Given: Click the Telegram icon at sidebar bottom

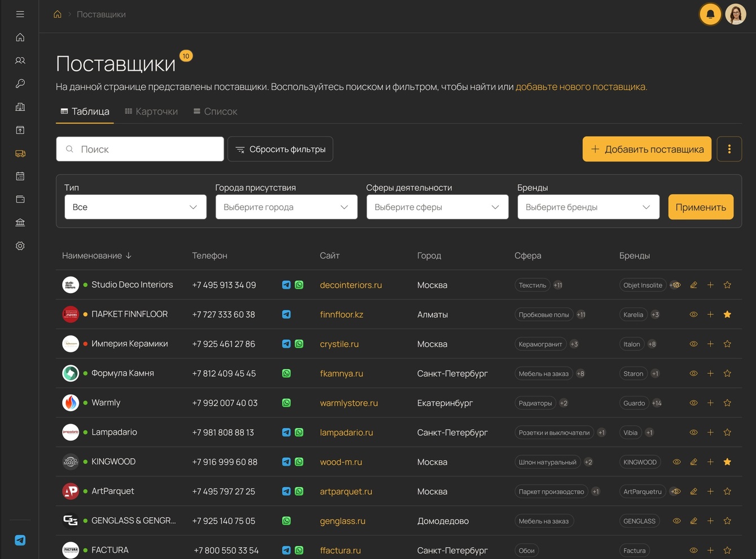Looking at the screenshot, I should (x=20, y=540).
